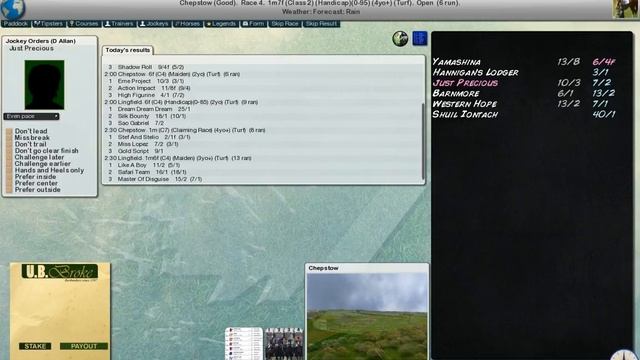Image resolution: width=640 pixels, height=360 pixels.
Task: Click the jockeys line-up photo thumbnail
Action: click(x=284, y=343)
